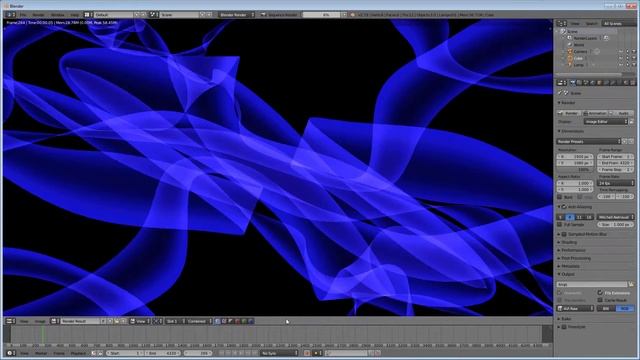
Task: Open the Render menu in top bar
Action: tap(38, 15)
